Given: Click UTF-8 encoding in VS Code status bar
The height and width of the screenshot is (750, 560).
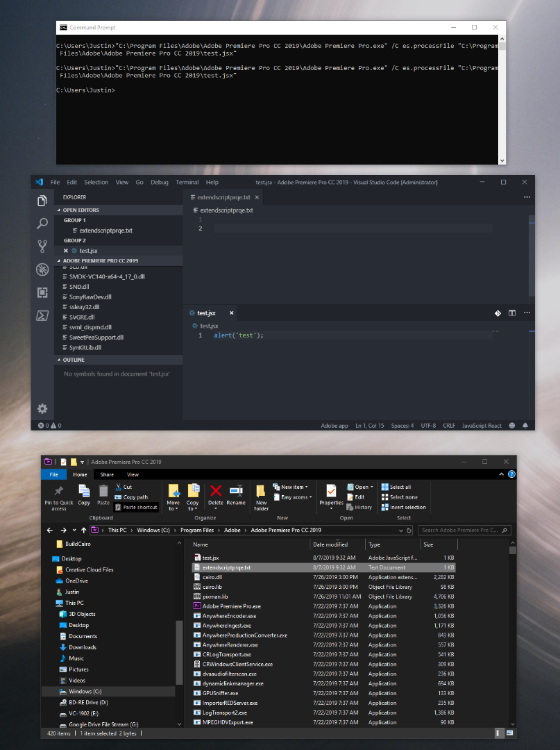Looking at the screenshot, I should click(428, 425).
